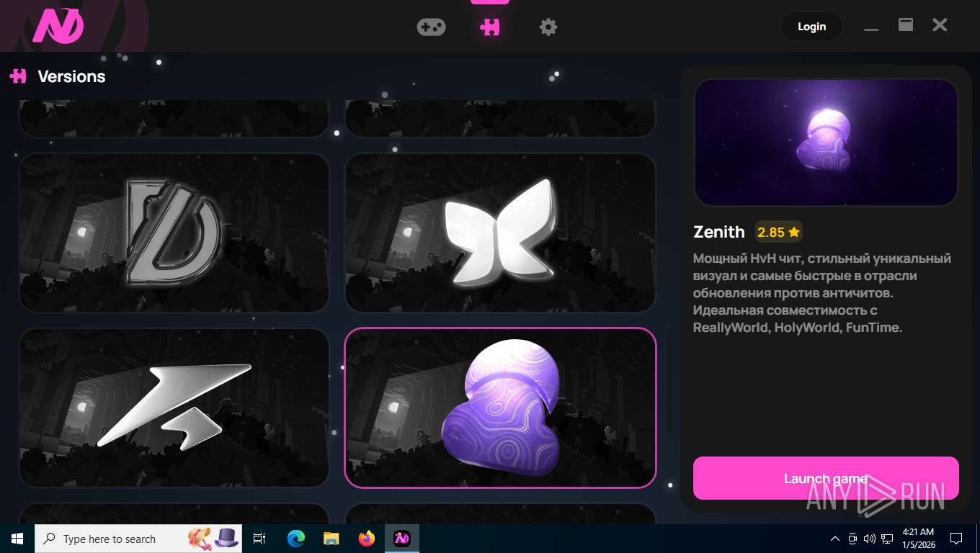The image size is (980, 553).
Task: Launch Firefox from taskbar
Action: coord(367,539)
